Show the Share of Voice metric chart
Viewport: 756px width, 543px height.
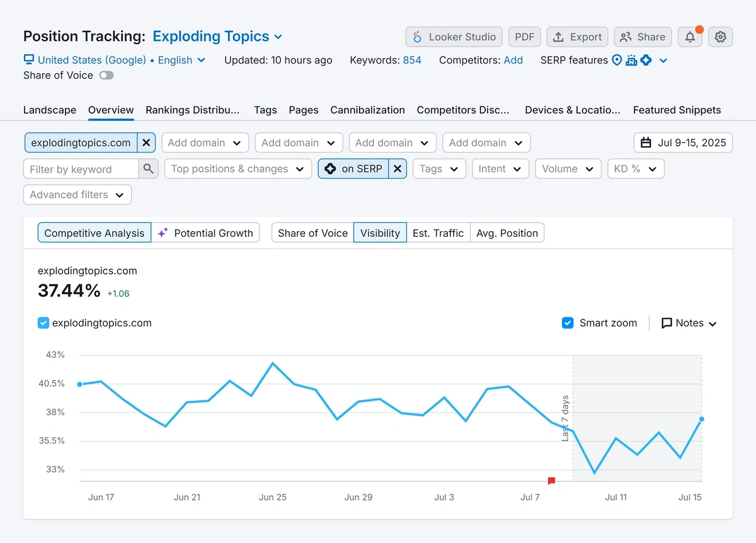312,232
